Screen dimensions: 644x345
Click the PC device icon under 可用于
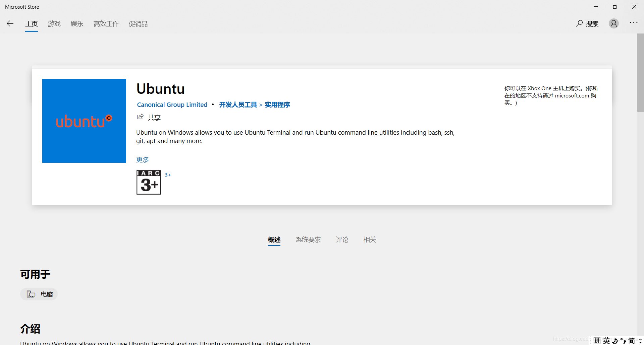(x=31, y=294)
